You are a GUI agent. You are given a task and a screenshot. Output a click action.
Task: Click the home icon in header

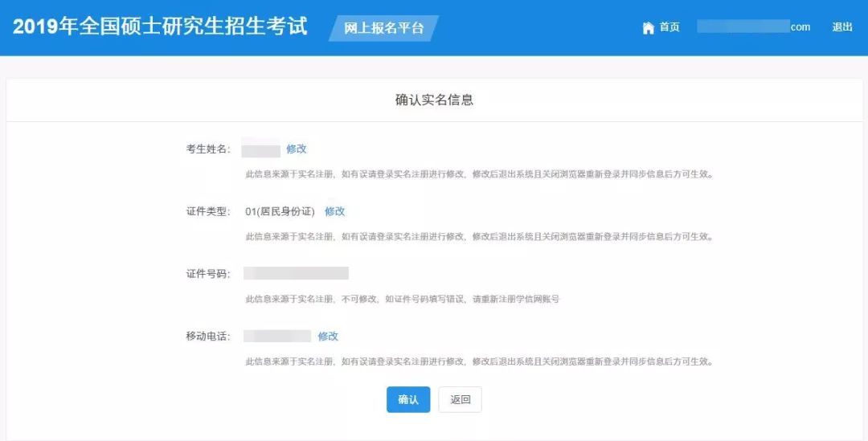648,27
